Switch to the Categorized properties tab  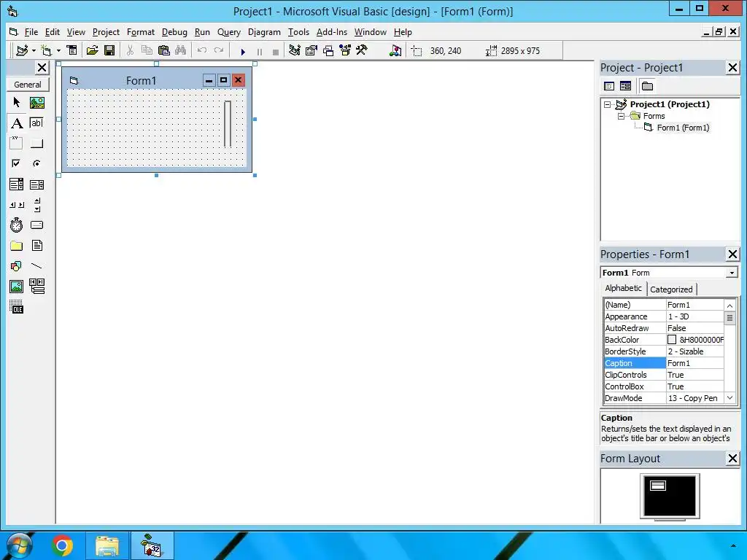pos(671,289)
